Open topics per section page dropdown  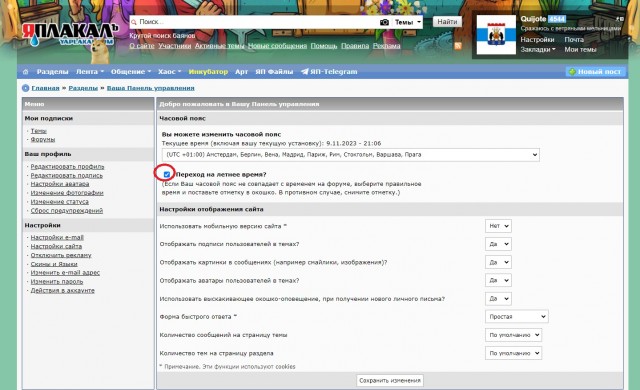[x=513, y=353]
